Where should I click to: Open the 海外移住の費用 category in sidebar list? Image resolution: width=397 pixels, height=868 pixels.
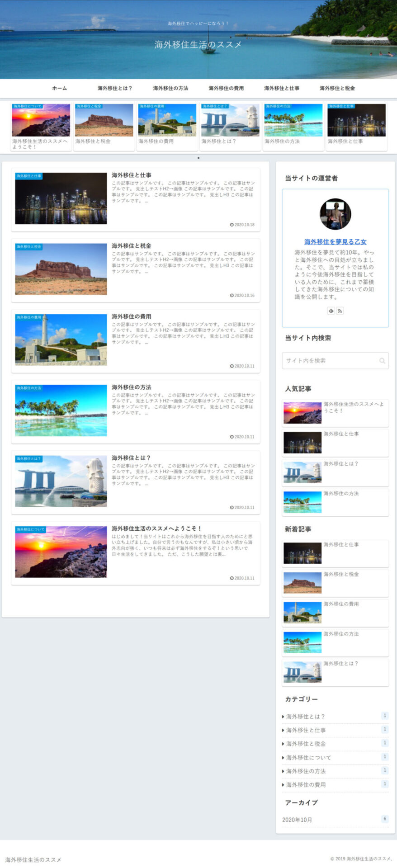pyautogui.click(x=306, y=785)
